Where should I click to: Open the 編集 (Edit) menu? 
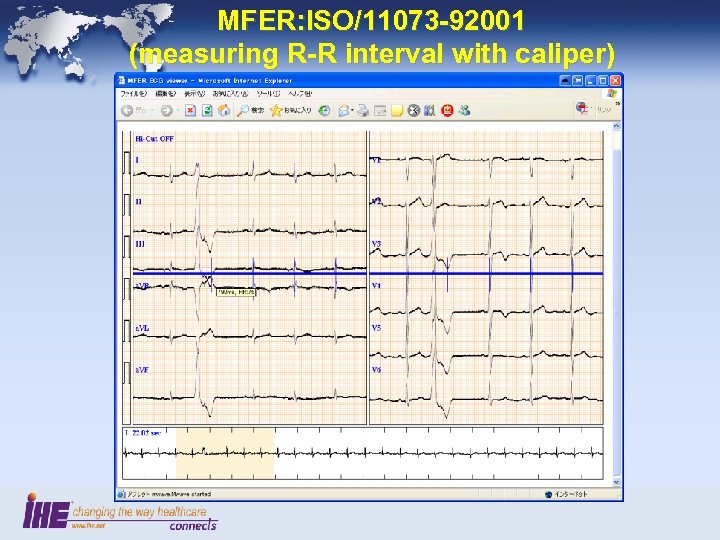(166, 94)
